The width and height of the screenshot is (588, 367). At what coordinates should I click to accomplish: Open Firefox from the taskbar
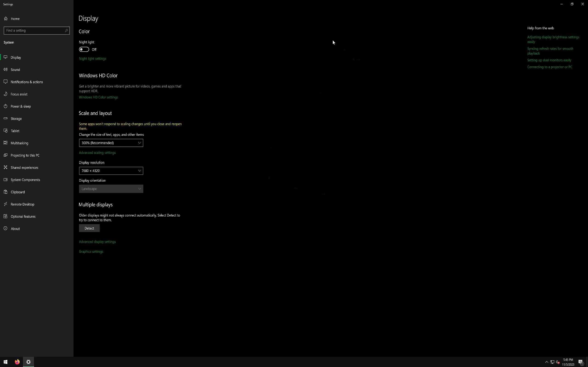click(x=17, y=362)
